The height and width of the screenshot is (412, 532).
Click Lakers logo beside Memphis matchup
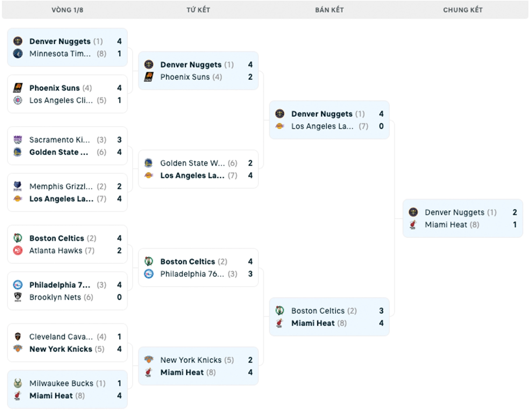click(x=18, y=199)
